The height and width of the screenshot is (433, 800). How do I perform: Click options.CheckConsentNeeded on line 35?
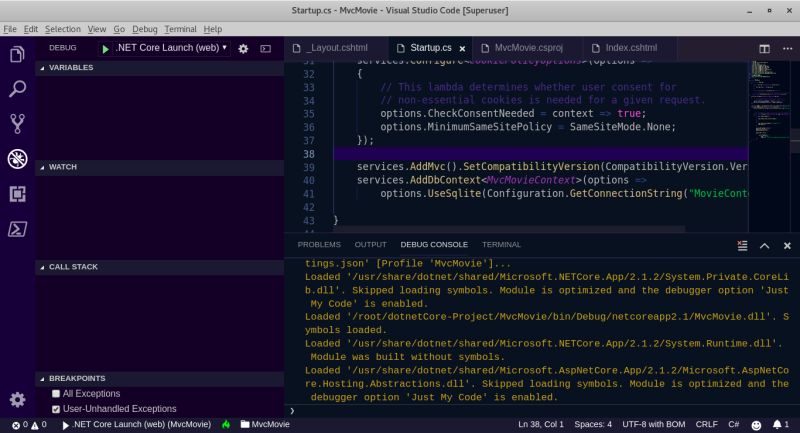pos(457,113)
